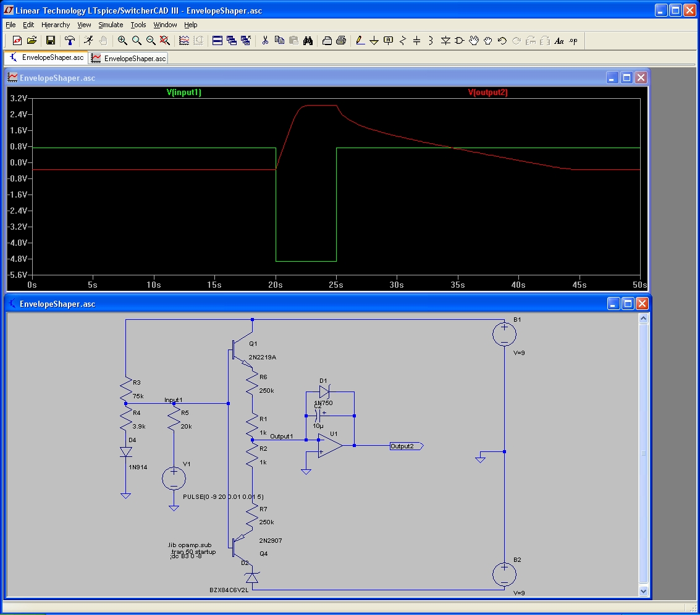The width and height of the screenshot is (700, 615).
Task: Open the Hierarchy menu
Action: (x=56, y=25)
